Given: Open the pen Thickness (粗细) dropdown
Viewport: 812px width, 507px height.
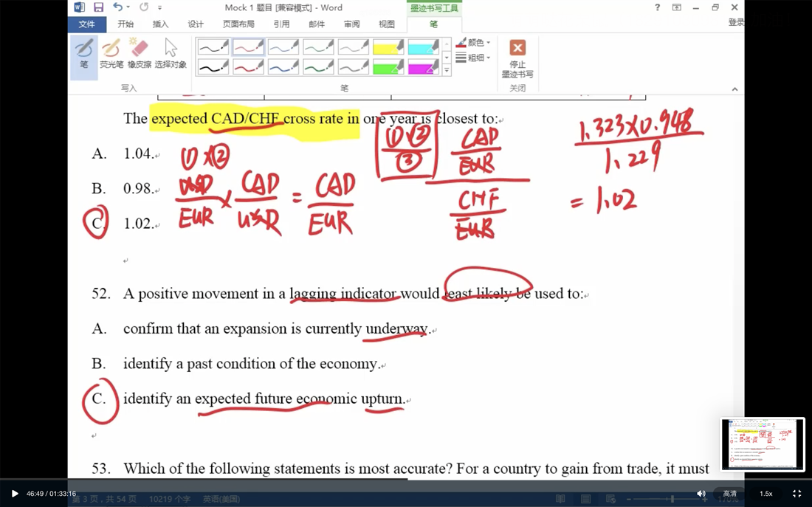Looking at the screenshot, I should tap(472, 58).
